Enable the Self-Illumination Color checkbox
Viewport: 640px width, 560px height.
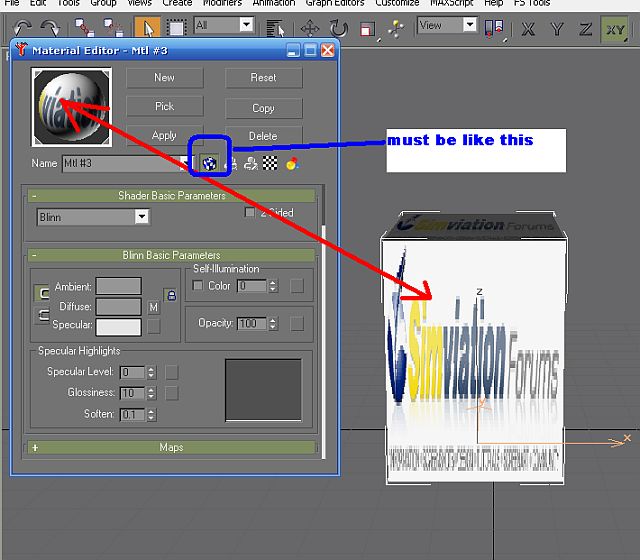(x=198, y=285)
